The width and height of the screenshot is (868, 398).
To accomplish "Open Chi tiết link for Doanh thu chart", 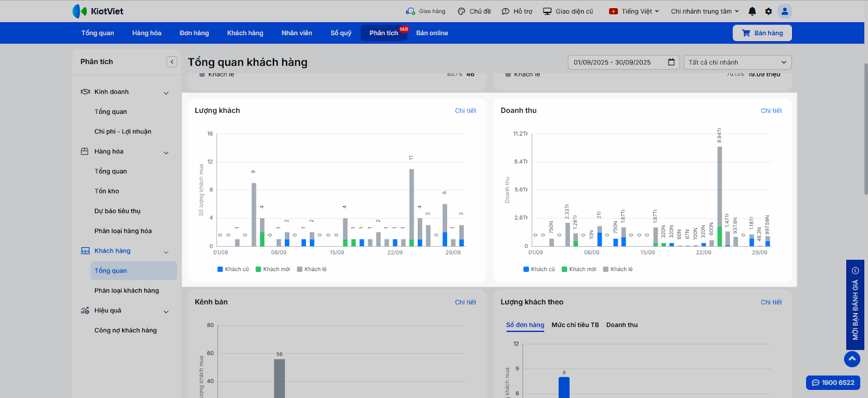I will (x=771, y=111).
